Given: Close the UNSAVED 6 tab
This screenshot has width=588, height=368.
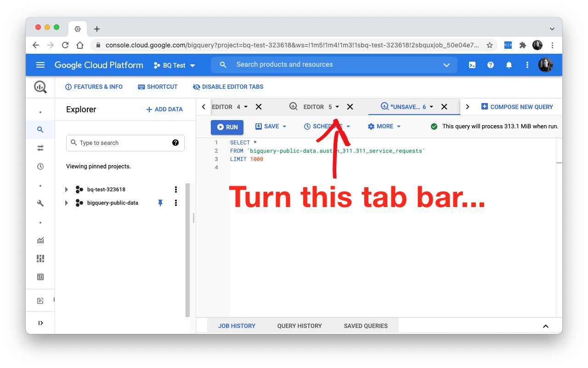Looking at the screenshot, I should 444,107.
